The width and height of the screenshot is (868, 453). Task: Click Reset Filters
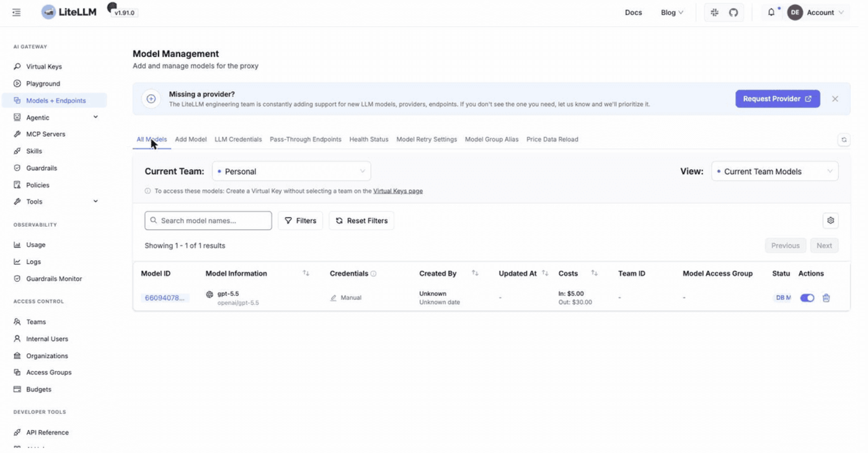tap(361, 221)
